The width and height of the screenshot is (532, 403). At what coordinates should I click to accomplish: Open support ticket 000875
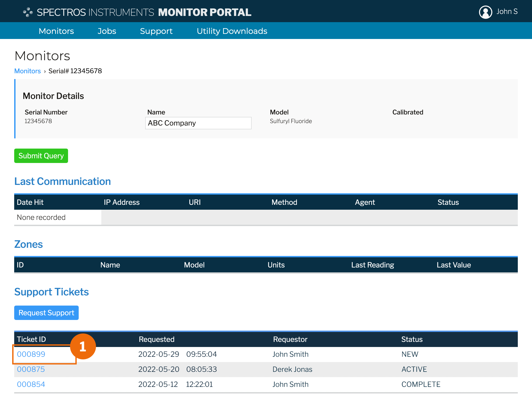[x=31, y=369]
